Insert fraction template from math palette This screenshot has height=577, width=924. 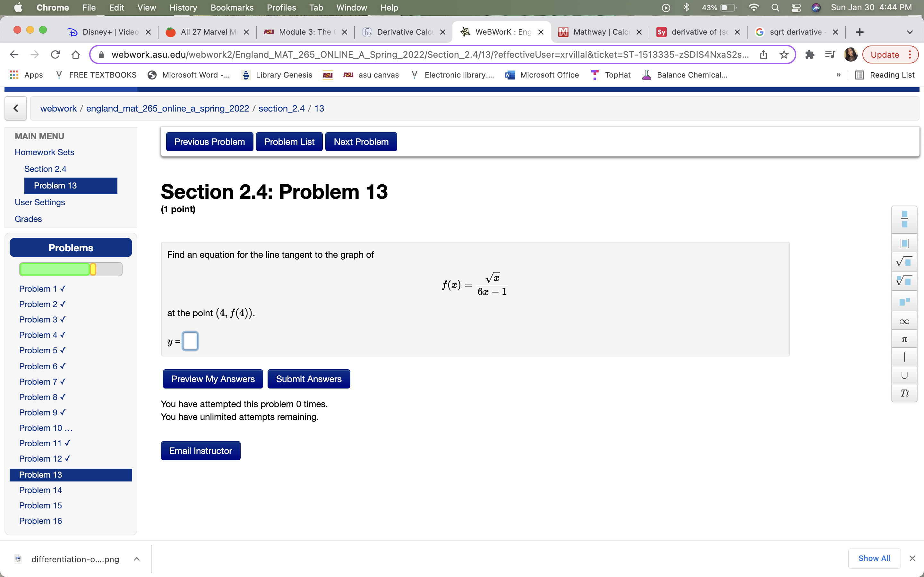[904, 219]
